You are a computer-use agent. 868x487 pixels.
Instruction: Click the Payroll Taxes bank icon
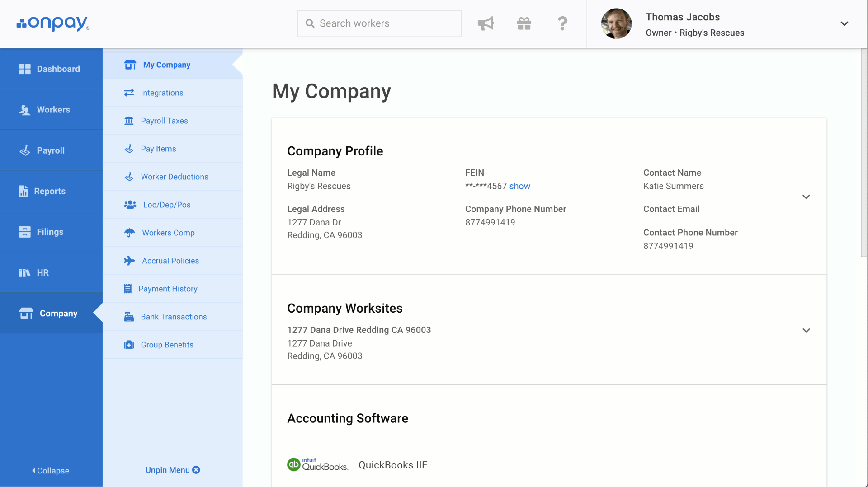(129, 121)
